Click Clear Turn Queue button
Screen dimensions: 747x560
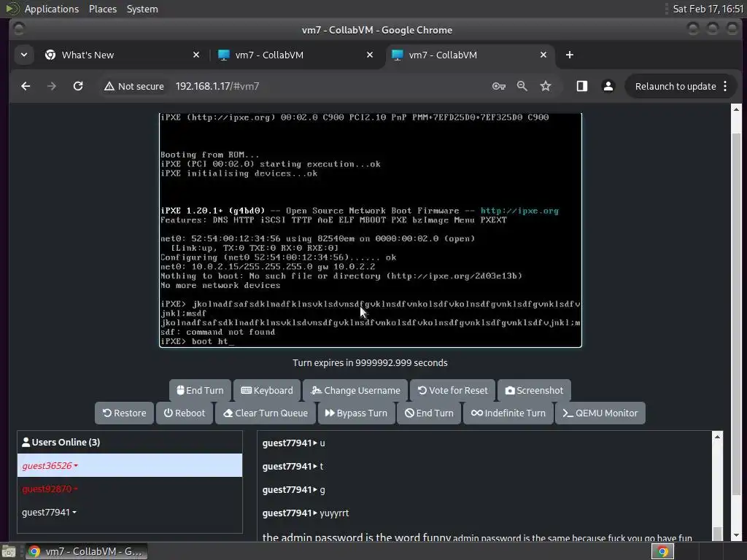point(266,413)
